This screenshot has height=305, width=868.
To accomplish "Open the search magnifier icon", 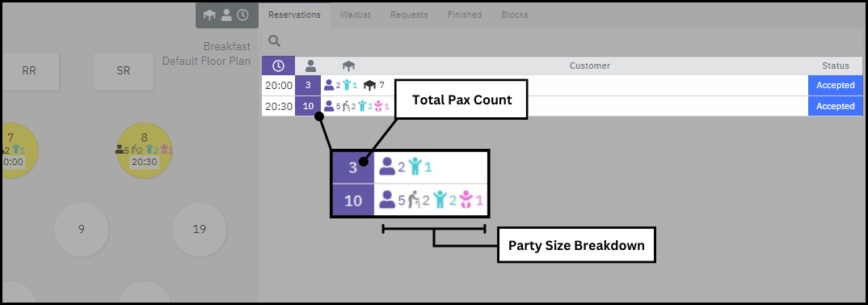I will click(x=274, y=40).
